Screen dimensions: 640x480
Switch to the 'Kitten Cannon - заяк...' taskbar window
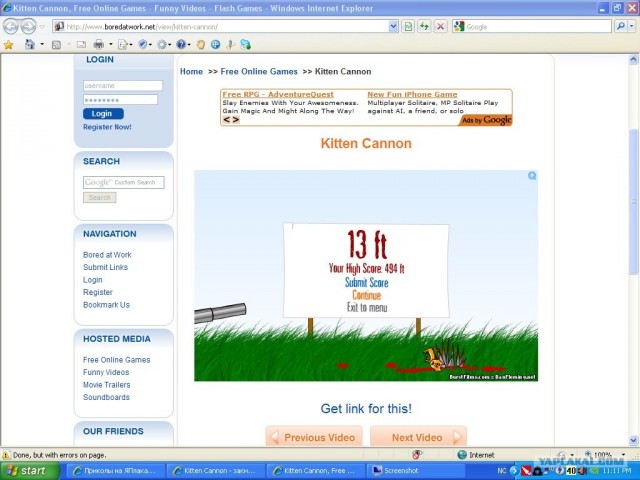coord(216,471)
